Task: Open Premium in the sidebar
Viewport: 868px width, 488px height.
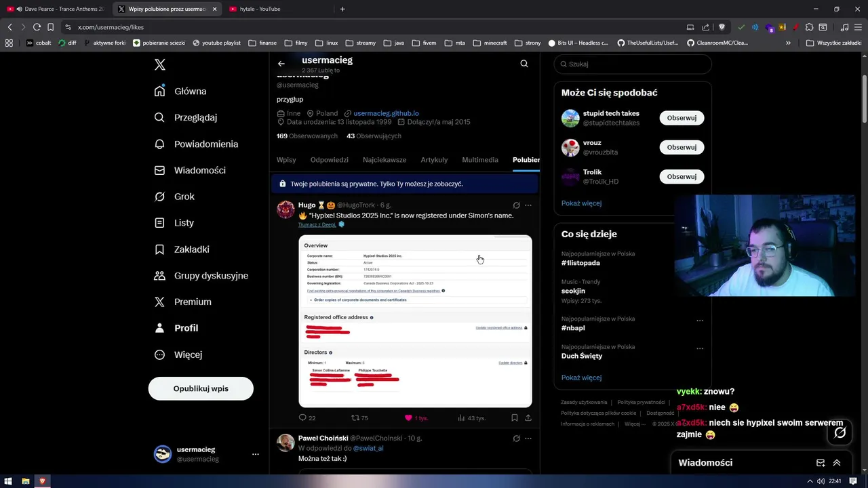Action: 183,302
